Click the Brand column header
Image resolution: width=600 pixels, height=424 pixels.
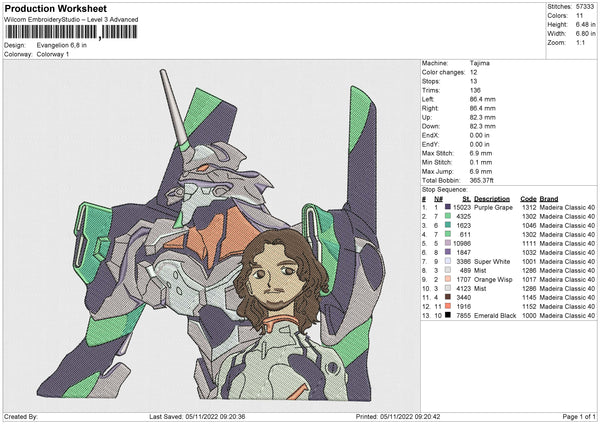pos(549,199)
